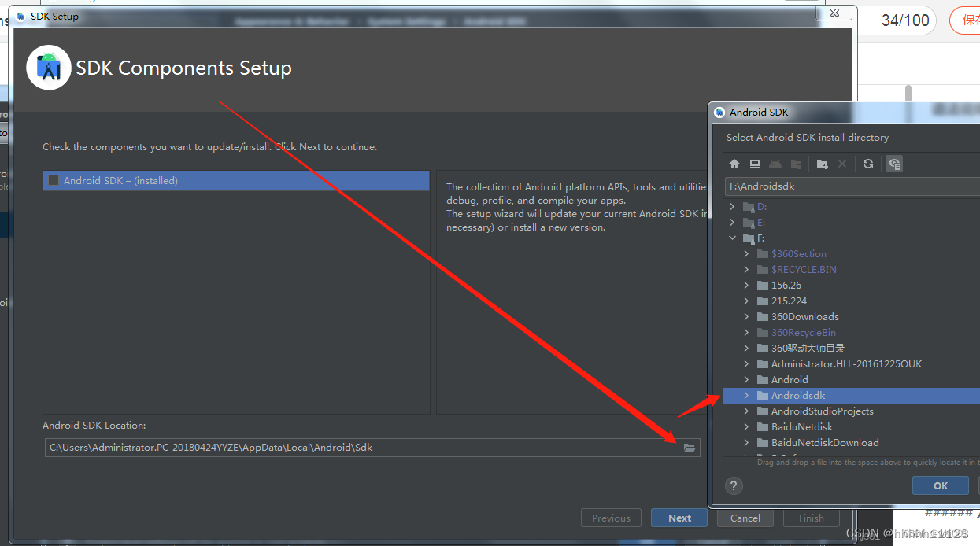Screen dimensions: 980x546
Task: Select the $RECYCLE.BIN folder label
Action: click(804, 270)
